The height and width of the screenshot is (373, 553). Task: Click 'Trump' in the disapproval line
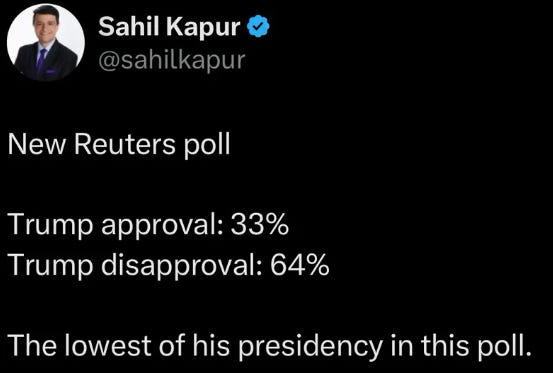point(50,266)
